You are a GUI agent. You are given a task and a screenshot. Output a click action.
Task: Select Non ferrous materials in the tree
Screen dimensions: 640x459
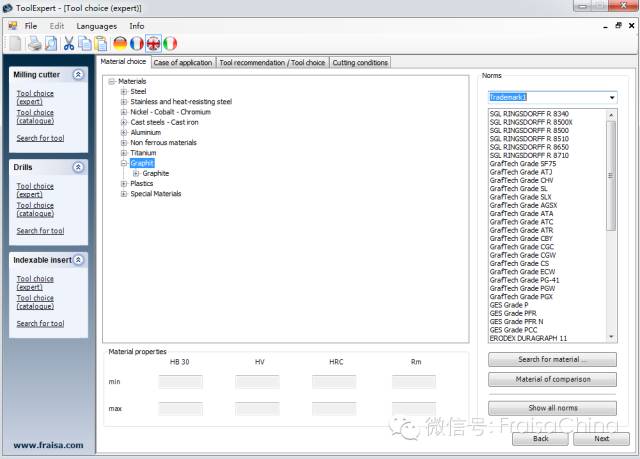163,142
